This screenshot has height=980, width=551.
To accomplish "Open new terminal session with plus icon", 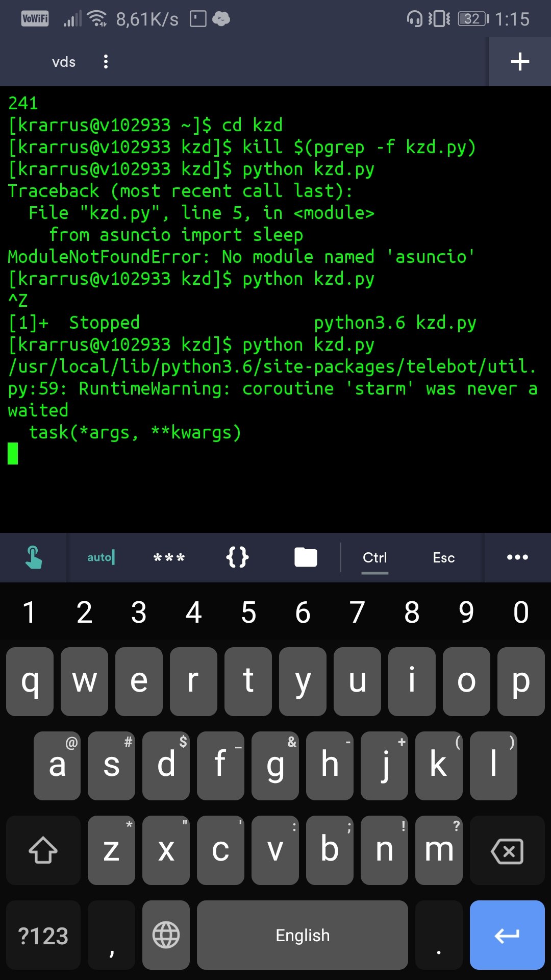I will [x=520, y=62].
